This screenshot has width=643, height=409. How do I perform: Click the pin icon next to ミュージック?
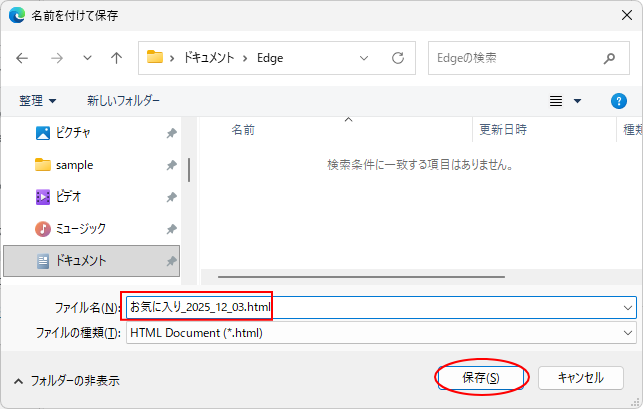tap(171, 229)
